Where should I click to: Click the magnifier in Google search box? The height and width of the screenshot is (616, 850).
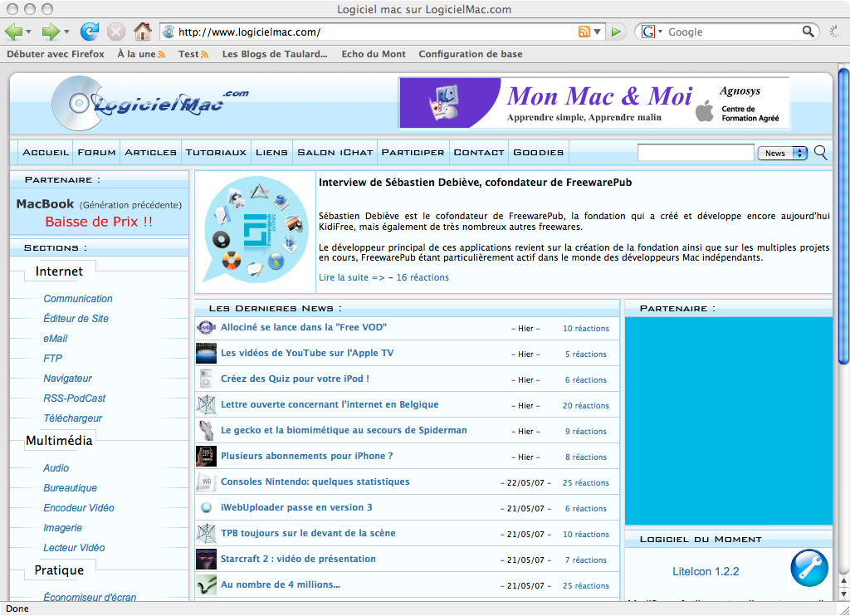[808, 32]
